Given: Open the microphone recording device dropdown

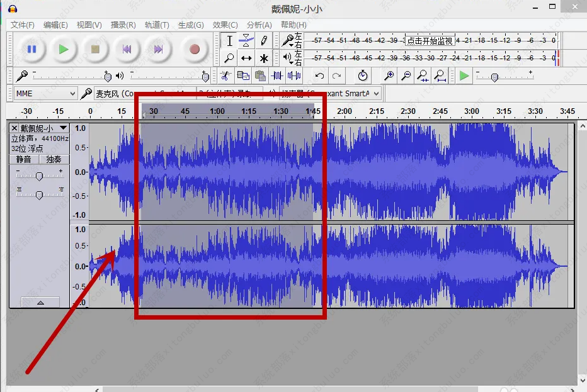Looking at the screenshot, I should [x=144, y=94].
